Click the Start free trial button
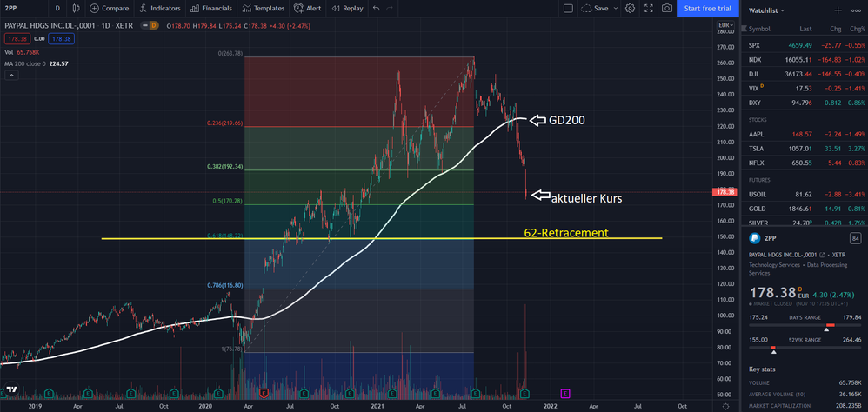 (x=707, y=9)
